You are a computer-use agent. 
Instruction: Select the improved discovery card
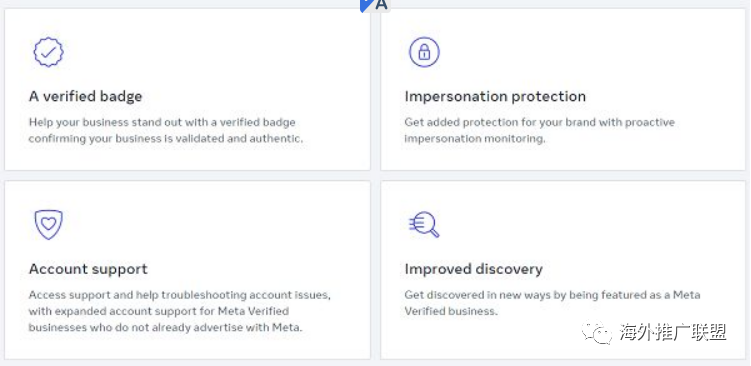[563, 270]
